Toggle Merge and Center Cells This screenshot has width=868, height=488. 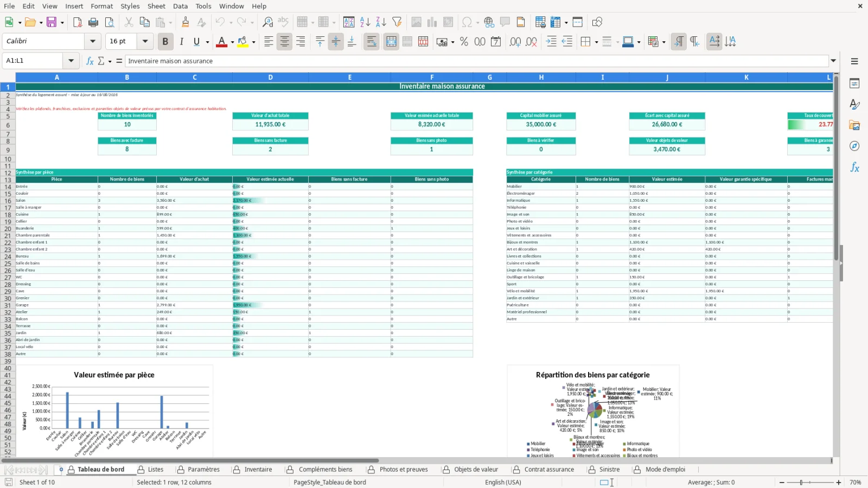click(391, 42)
